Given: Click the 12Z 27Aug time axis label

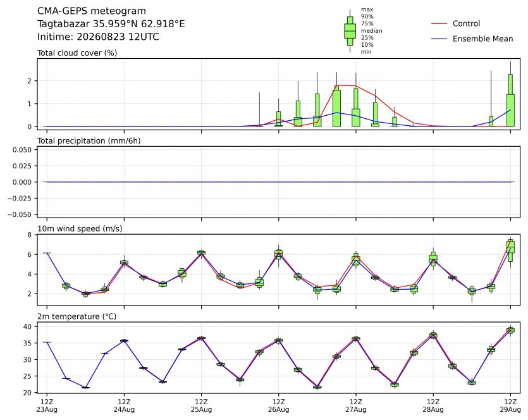Looking at the screenshot, I should [356, 406].
